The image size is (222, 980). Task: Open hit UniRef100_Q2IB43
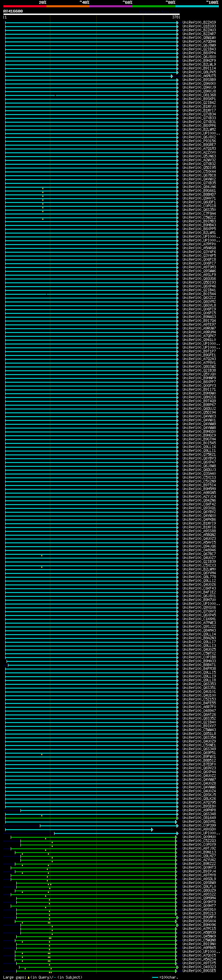click(x=199, y=49)
